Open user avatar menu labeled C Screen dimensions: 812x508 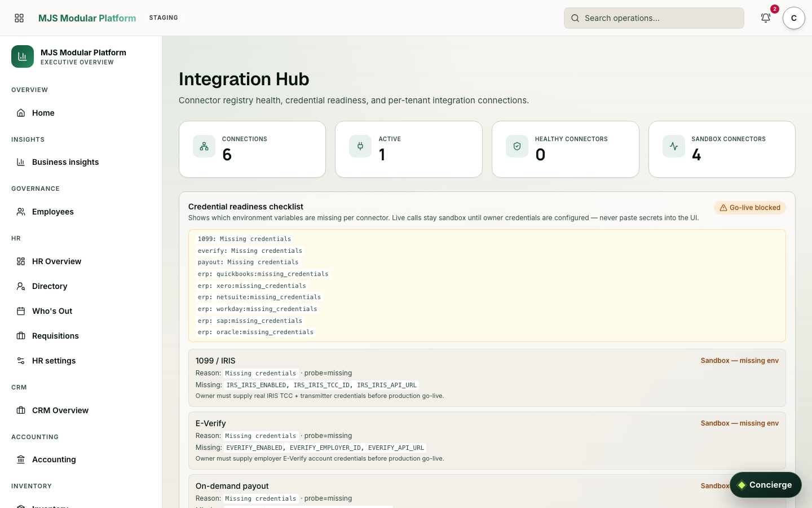tap(793, 18)
